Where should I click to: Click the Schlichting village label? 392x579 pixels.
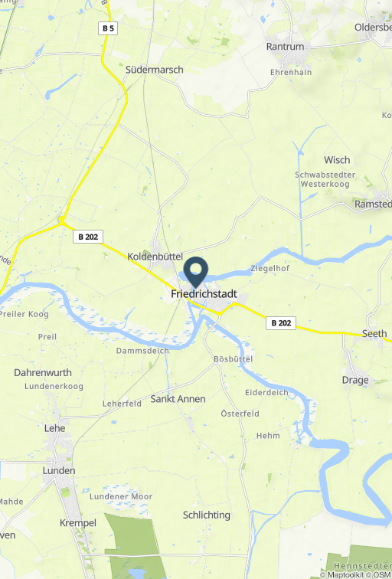[207, 515]
